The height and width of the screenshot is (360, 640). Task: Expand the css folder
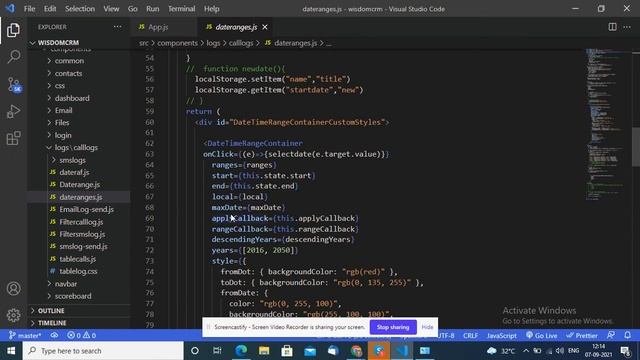[60, 86]
